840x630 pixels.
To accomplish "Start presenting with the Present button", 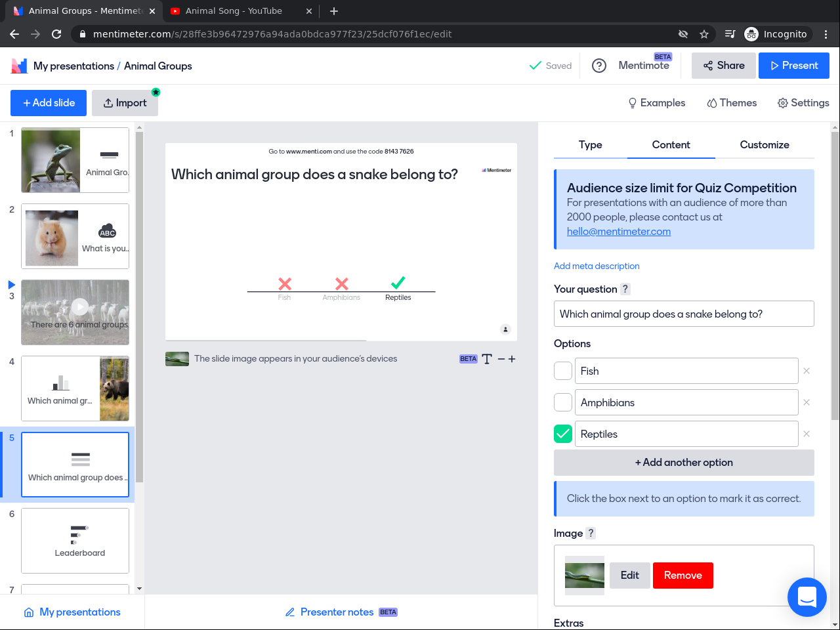I will [x=794, y=66].
